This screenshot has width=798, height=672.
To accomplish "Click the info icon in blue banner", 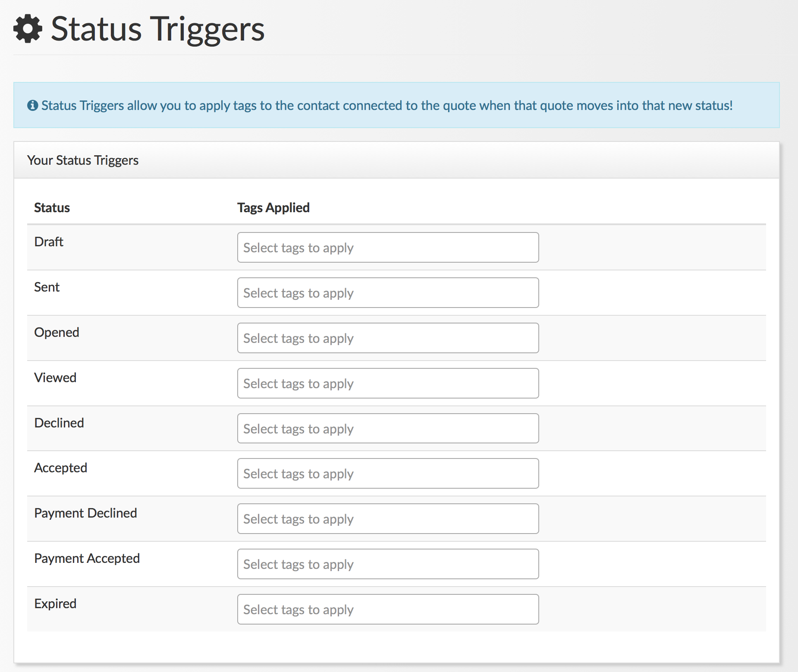I will click(x=32, y=105).
